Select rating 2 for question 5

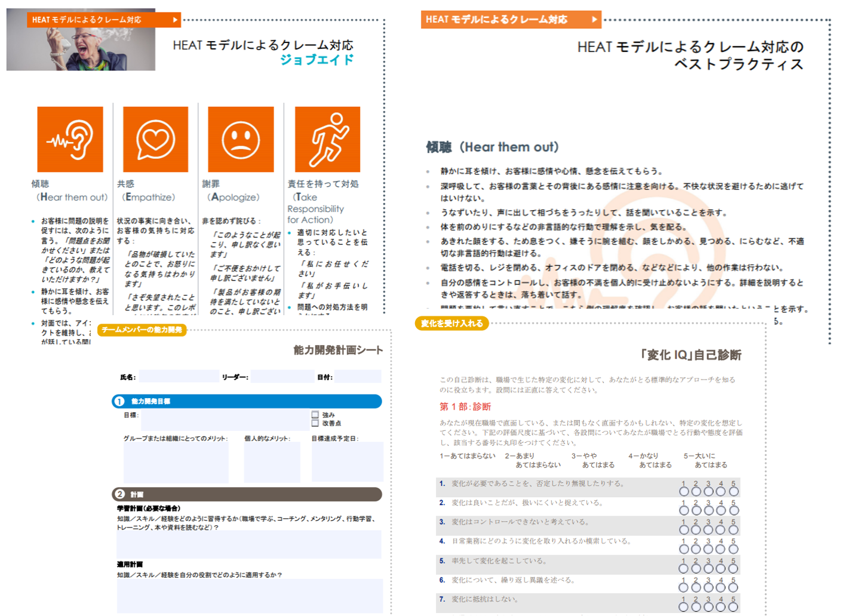696,568
